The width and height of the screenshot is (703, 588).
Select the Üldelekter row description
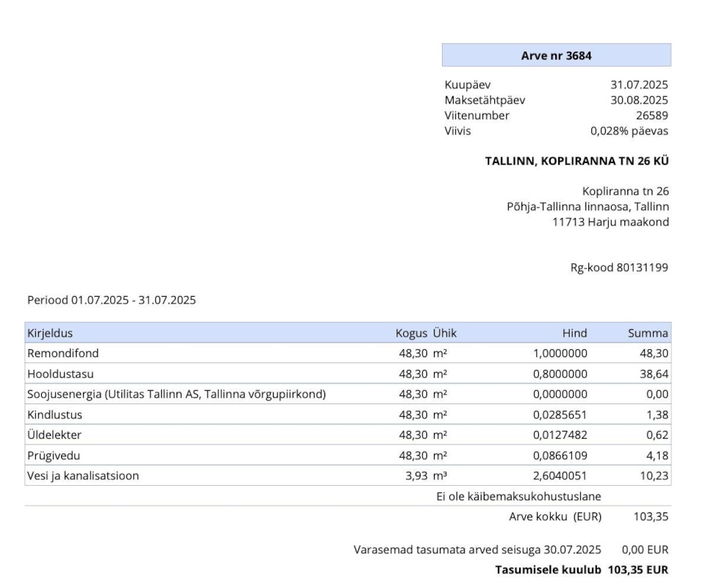[x=54, y=435]
